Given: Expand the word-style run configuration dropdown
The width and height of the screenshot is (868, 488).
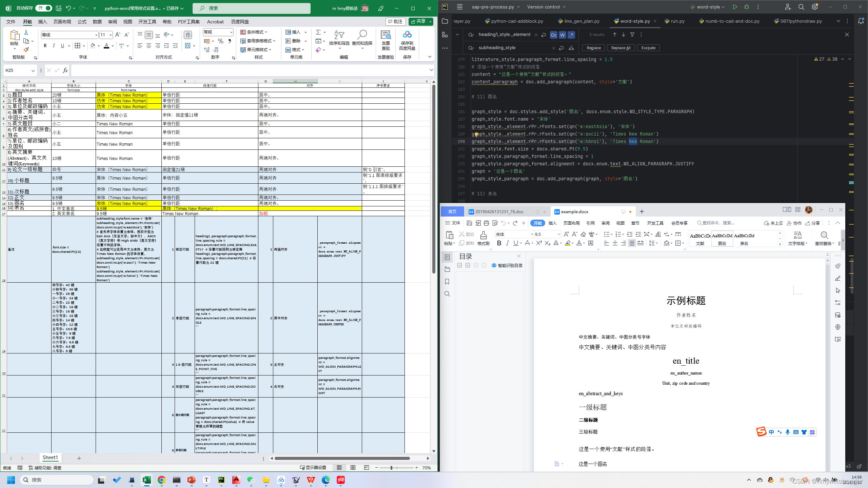Looking at the screenshot, I should (x=723, y=7).
